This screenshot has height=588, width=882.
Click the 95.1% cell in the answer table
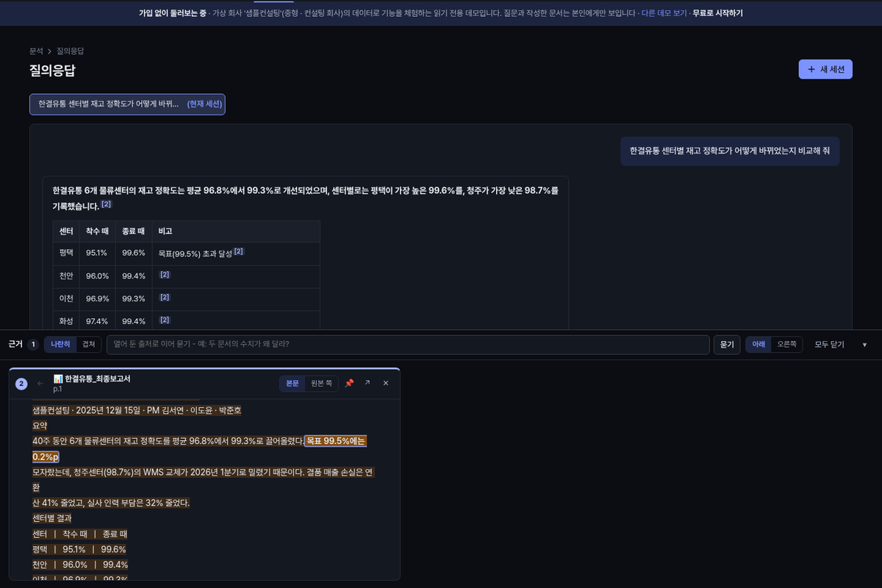coord(97,253)
